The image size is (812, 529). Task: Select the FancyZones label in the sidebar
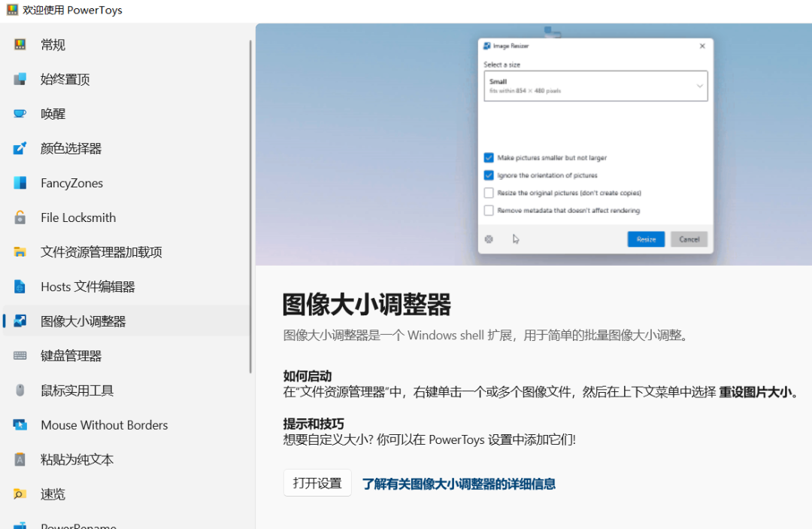click(72, 183)
